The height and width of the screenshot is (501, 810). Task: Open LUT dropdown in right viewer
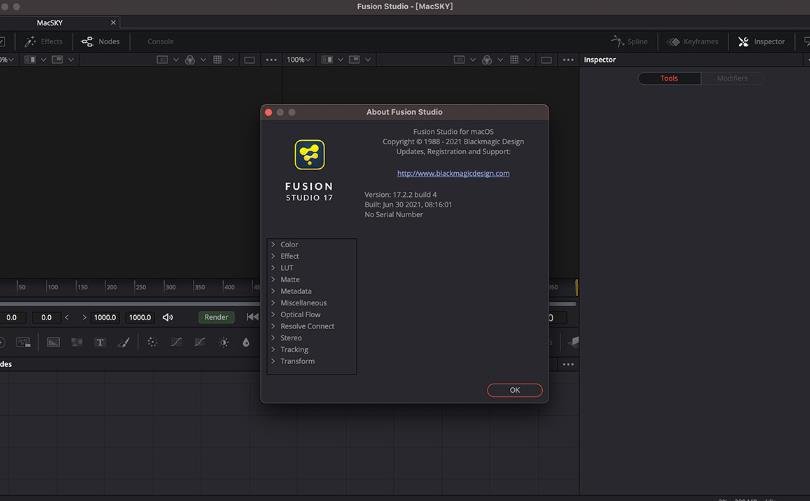coord(527,60)
